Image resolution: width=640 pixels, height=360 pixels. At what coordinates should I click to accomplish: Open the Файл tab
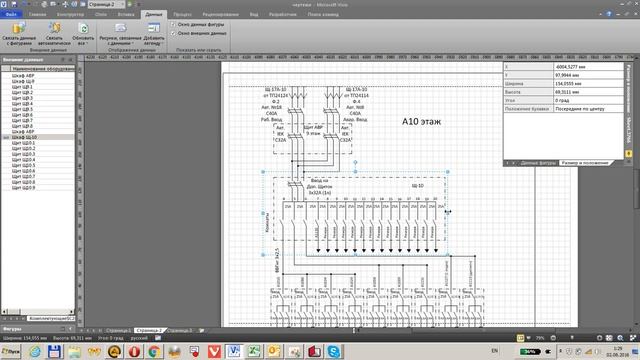[x=11, y=14]
